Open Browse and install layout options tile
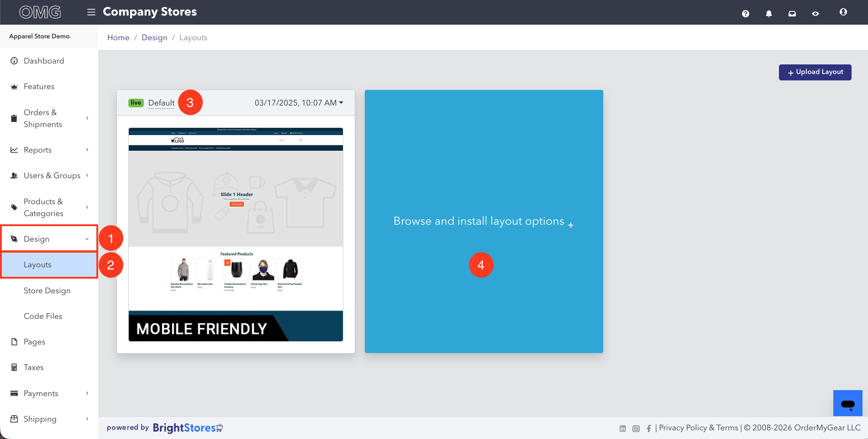 point(484,222)
